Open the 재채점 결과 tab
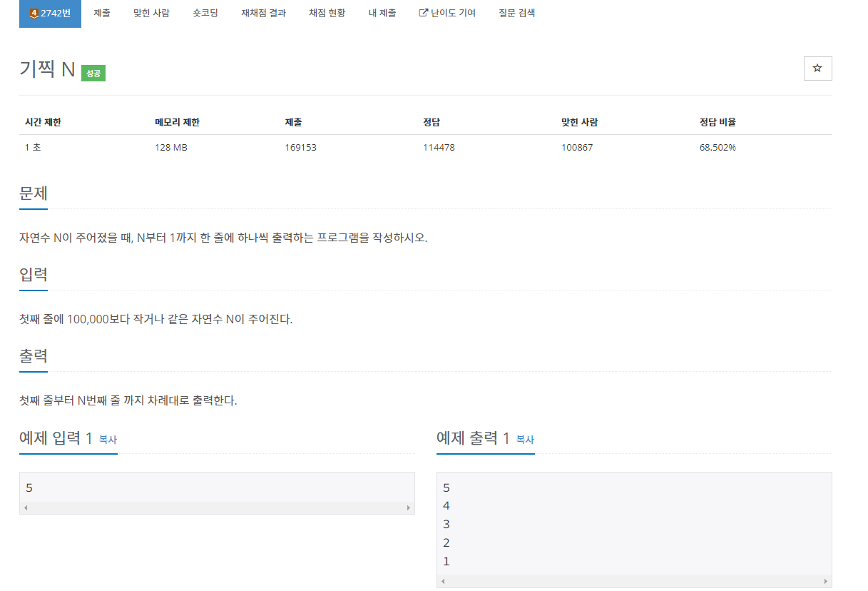Screen dimensions: 868x591 264,13
